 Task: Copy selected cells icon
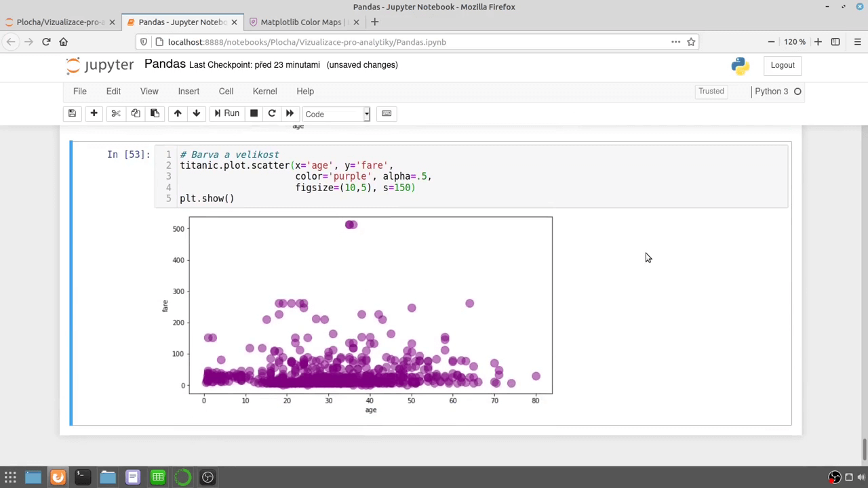(136, 114)
